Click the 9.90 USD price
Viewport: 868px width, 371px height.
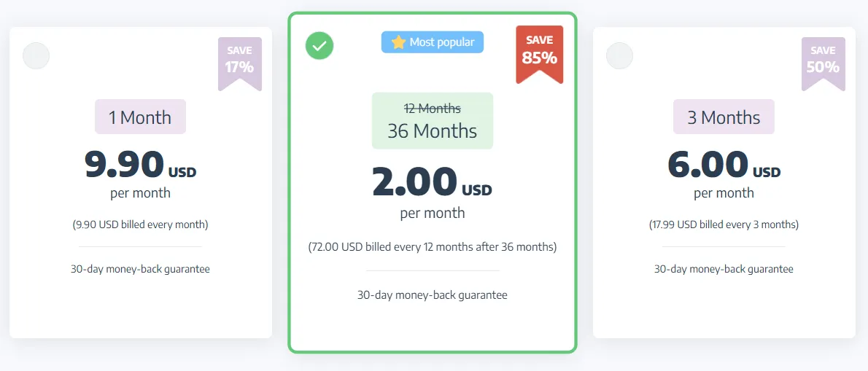tap(140, 165)
